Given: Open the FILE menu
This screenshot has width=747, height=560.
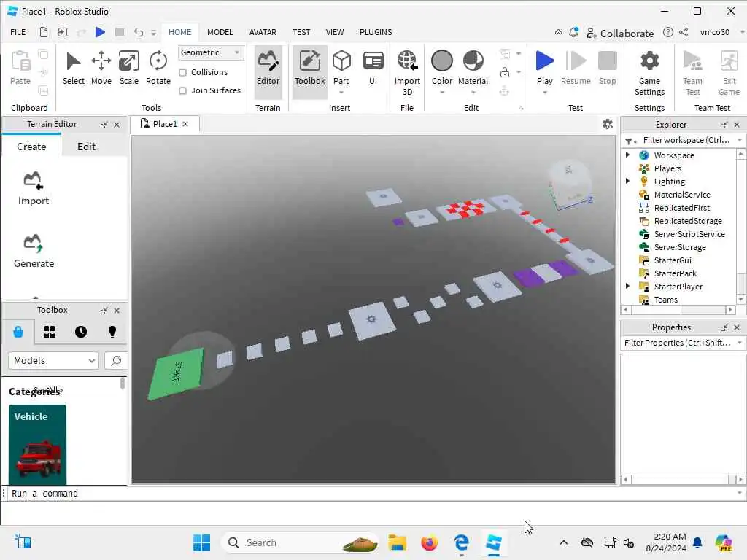Looking at the screenshot, I should point(18,32).
